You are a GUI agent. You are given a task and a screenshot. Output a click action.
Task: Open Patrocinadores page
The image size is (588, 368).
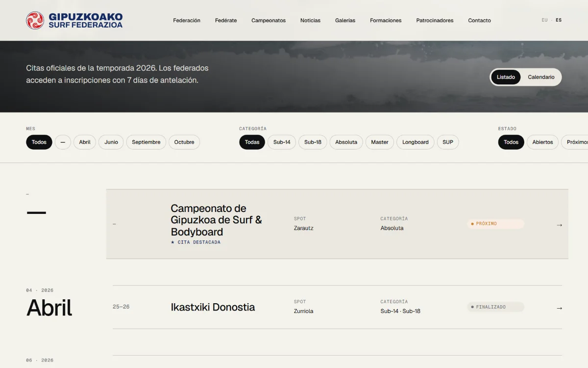pos(435,21)
